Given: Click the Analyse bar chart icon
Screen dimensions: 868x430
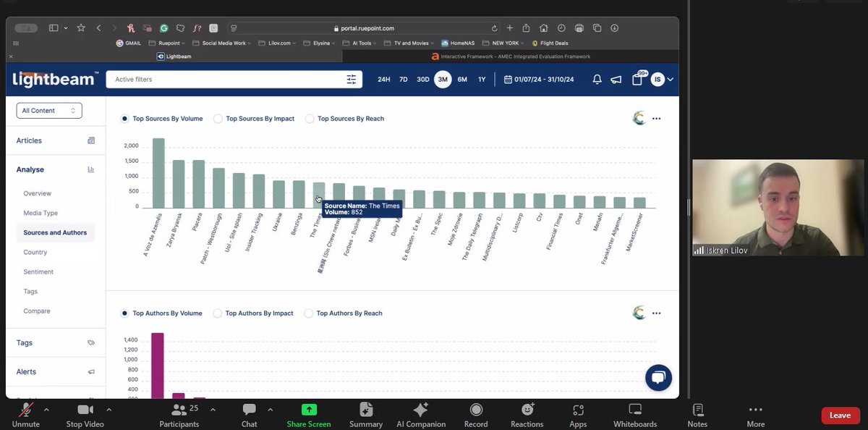Looking at the screenshot, I should click(91, 169).
